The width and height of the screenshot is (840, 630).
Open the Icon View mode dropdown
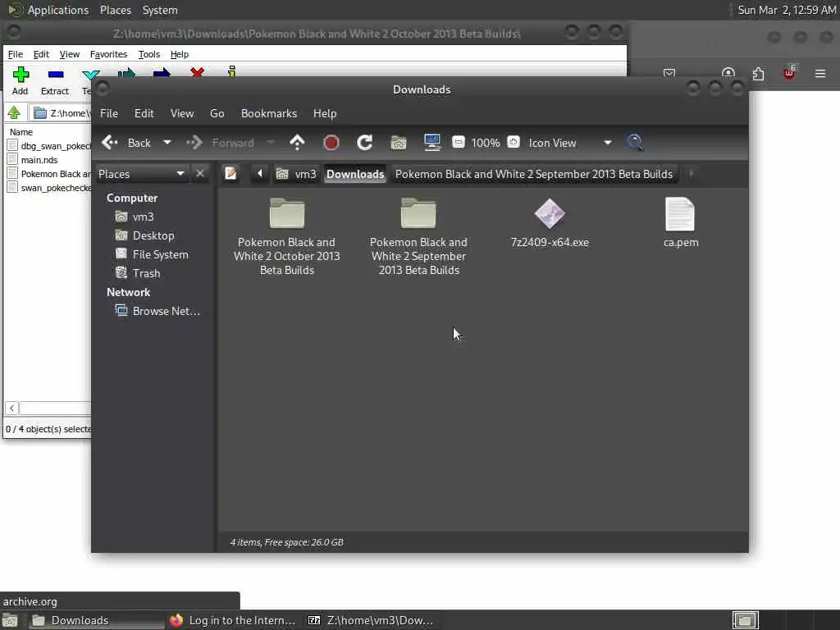(570, 143)
